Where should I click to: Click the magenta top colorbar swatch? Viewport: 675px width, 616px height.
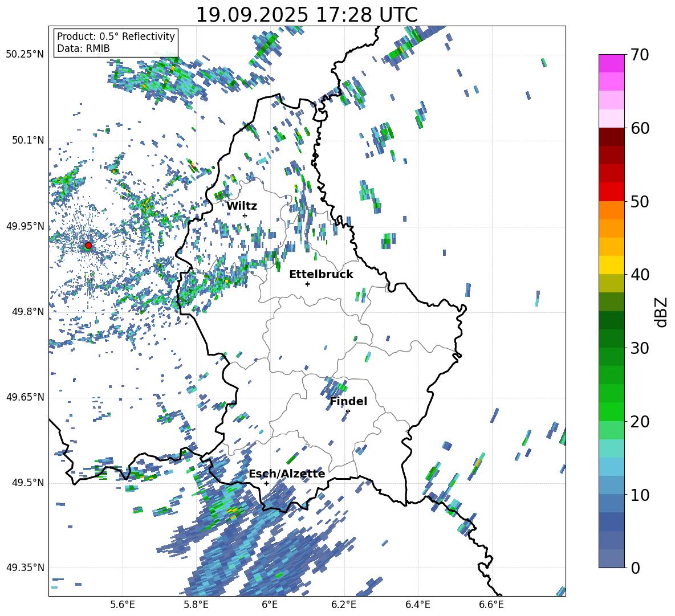pos(612,63)
